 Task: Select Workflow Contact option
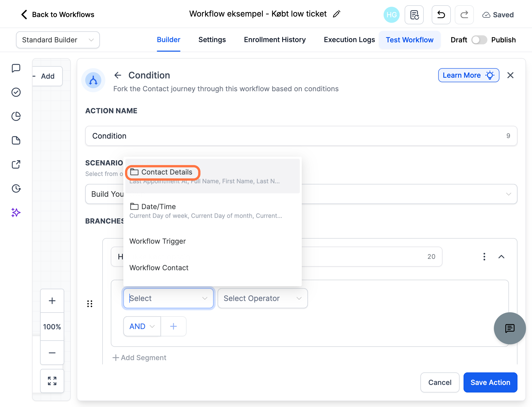pos(213,268)
